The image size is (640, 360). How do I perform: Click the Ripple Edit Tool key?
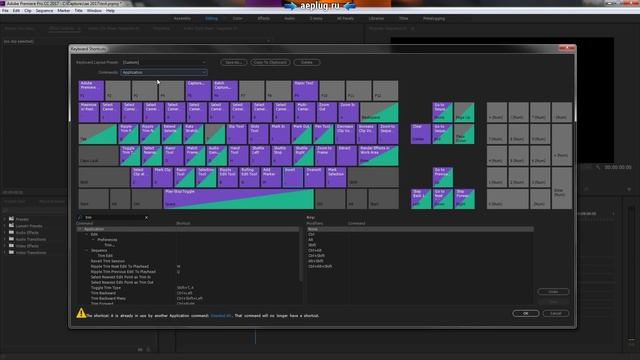pos(228,177)
